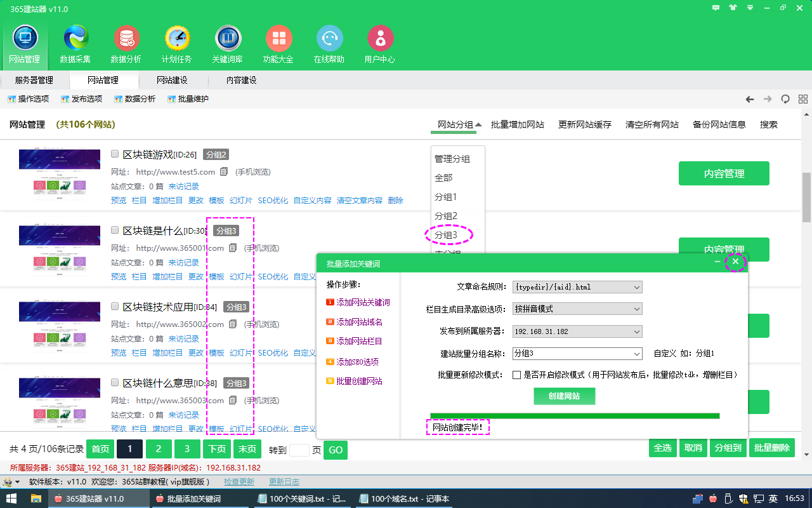Click the message bubble icon in title bar
The width and height of the screenshot is (812, 508).
[x=716, y=8]
